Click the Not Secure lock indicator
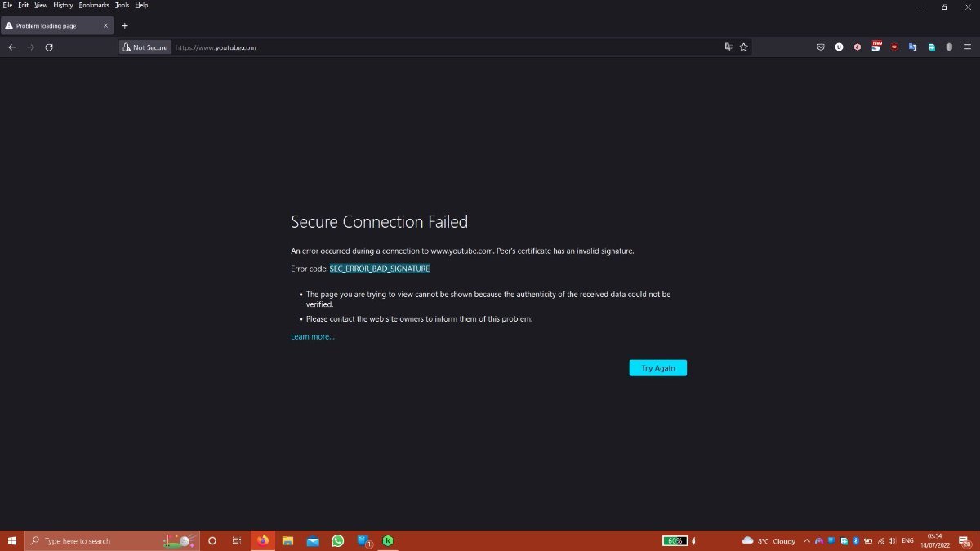 [x=145, y=47]
